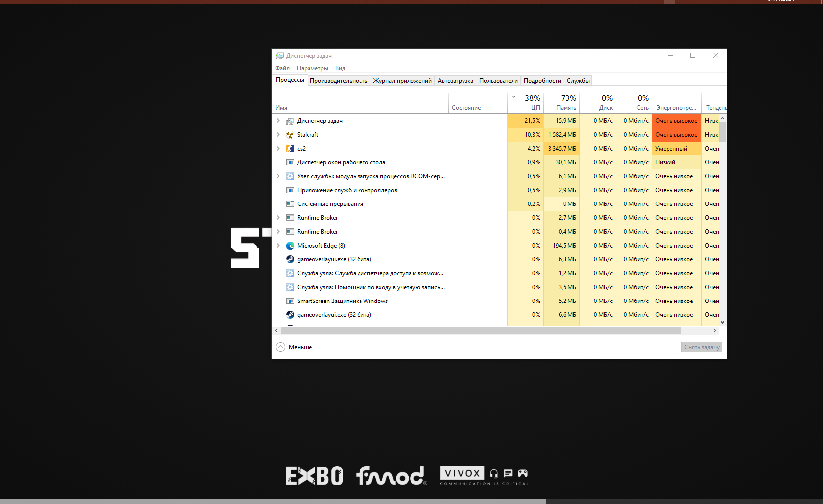The height and width of the screenshot is (504, 823).
Task: Click the horizontal scrollbar left arrow
Action: coord(276,330)
